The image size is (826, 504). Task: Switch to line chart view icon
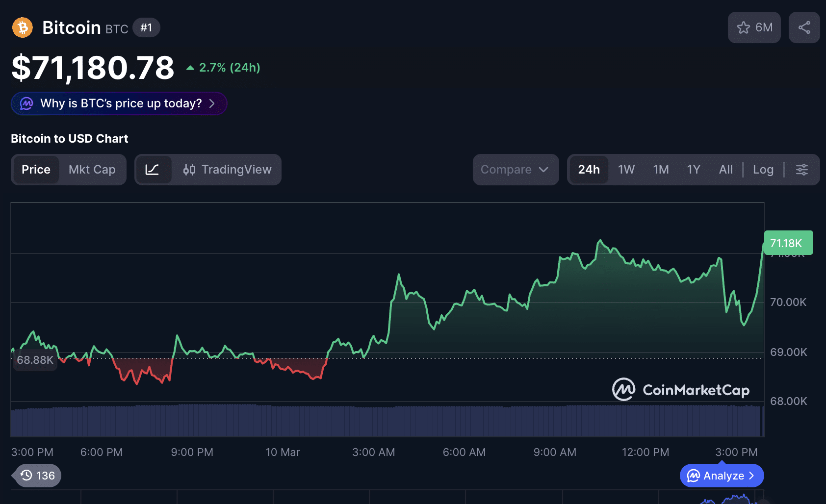(x=153, y=170)
